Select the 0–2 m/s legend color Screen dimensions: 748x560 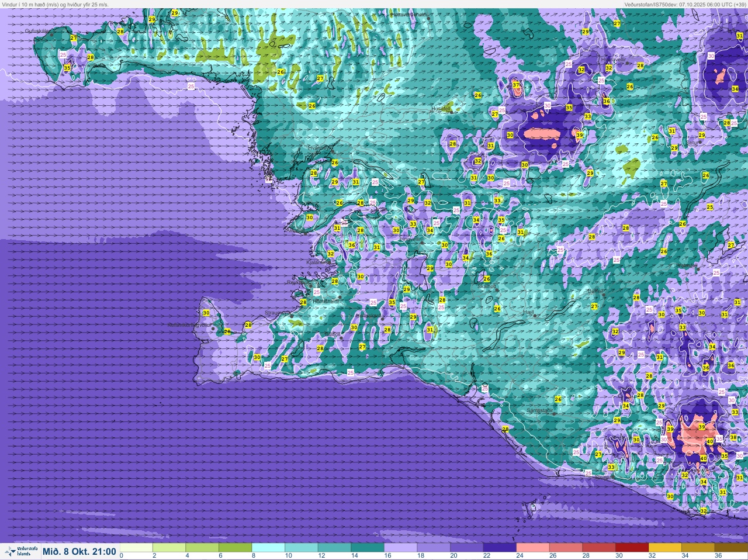(137, 548)
